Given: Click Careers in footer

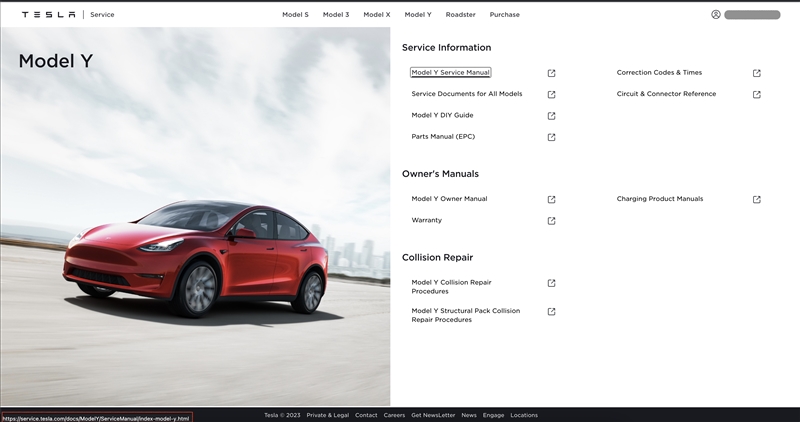Looking at the screenshot, I should coord(394,415).
